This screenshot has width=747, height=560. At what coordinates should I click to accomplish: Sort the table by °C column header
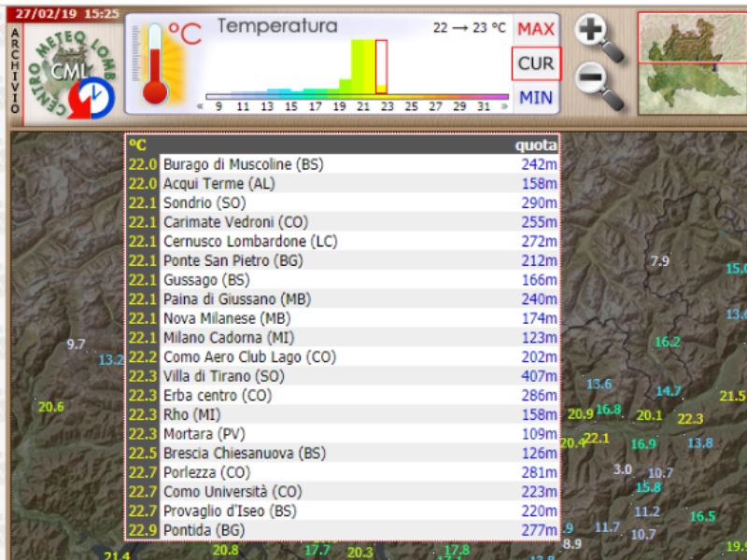[138, 145]
